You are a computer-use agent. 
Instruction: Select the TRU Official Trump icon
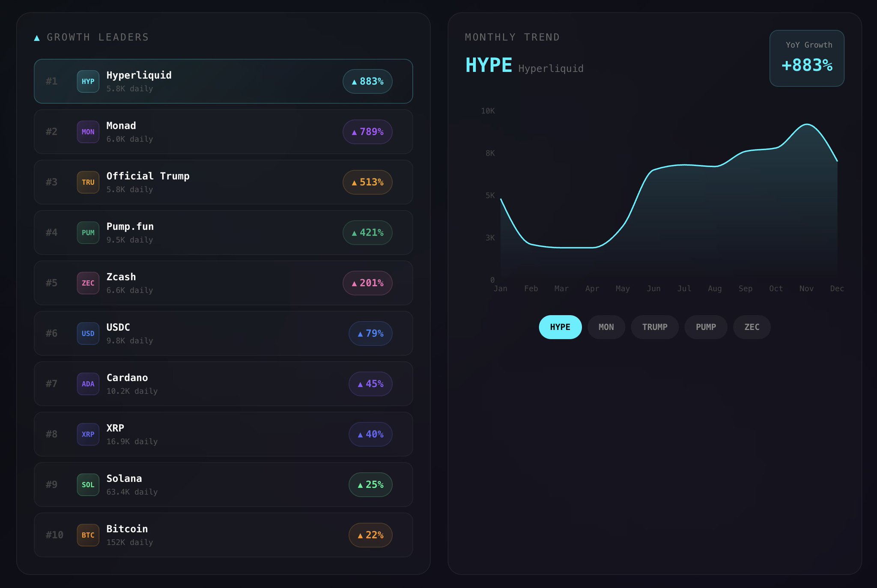(x=88, y=182)
